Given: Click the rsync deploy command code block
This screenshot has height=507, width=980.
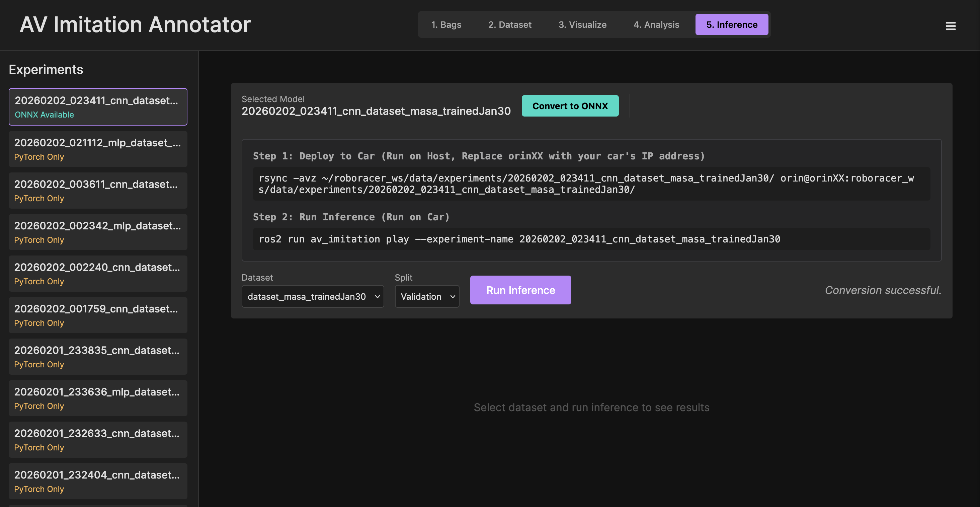Looking at the screenshot, I should [591, 184].
